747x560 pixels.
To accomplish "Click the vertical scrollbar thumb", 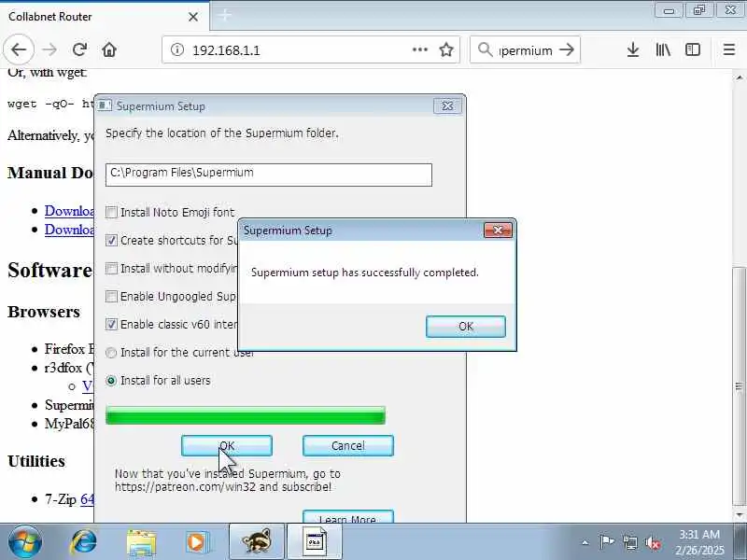I will coord(739,385).
